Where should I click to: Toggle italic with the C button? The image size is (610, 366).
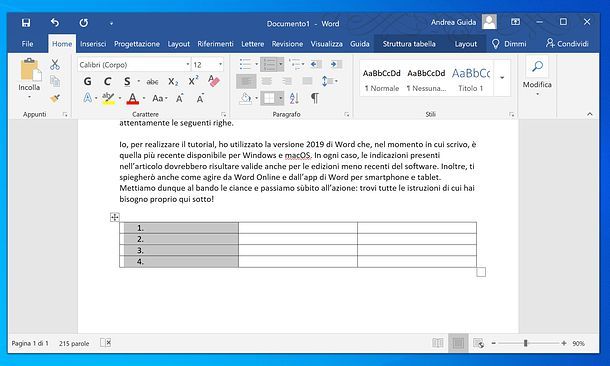(107, 81)
